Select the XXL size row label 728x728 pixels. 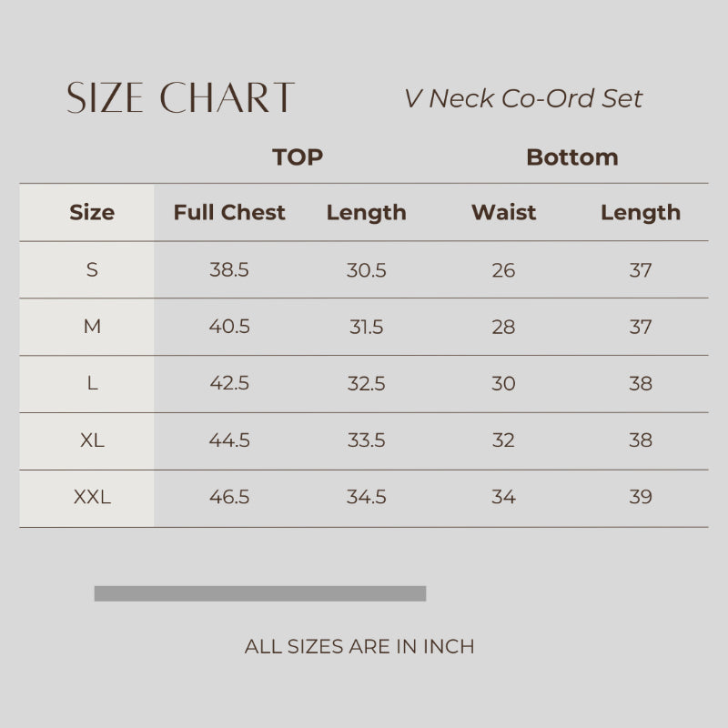(92, 498)
